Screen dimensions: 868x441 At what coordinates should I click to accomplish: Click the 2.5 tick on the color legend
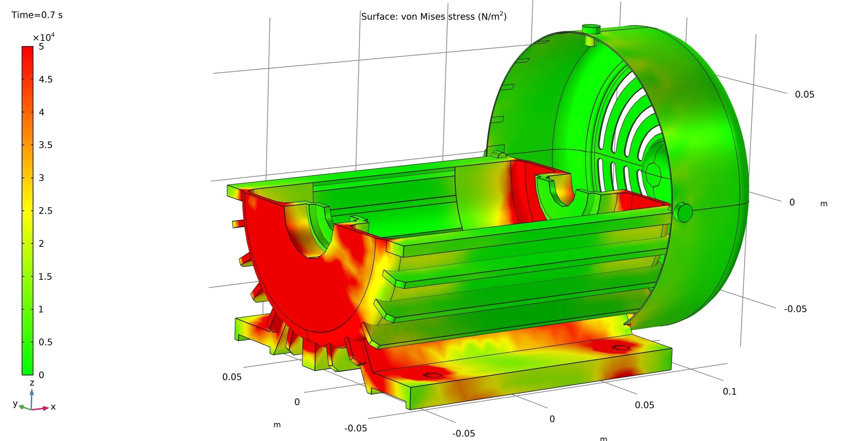(45, 211)
